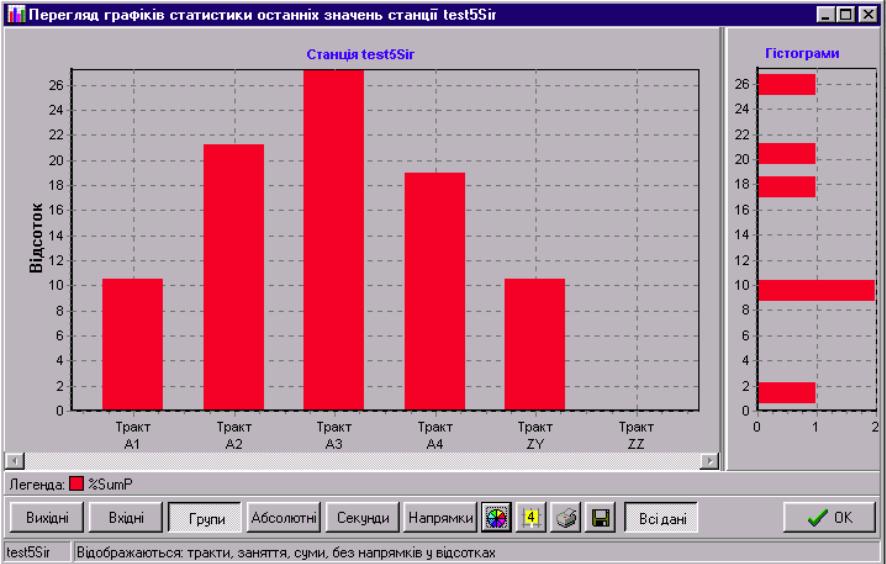Click the chart title Станція test5Sir
The image size is (886, 564).
tap(361, 55)
